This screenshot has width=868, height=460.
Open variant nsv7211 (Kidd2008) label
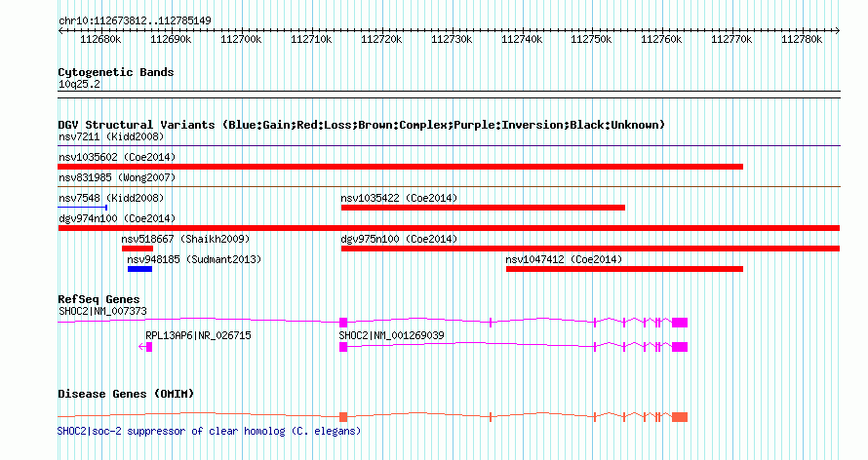[x=111, y=136]
